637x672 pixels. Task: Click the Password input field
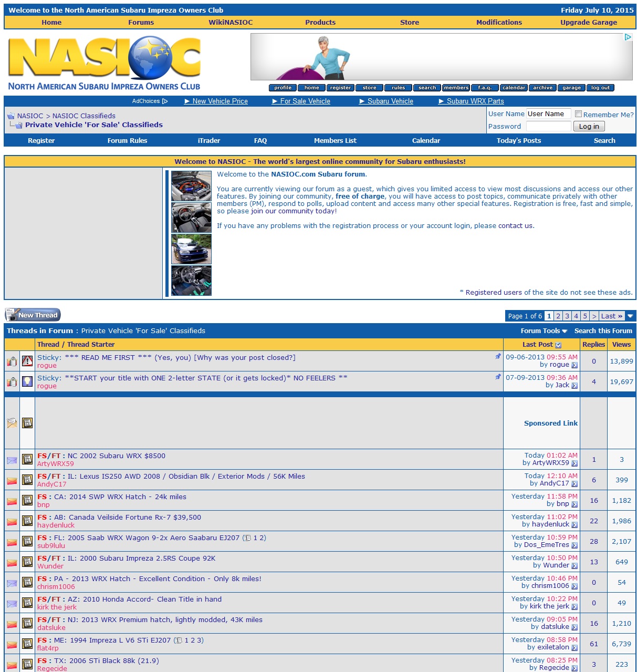click(548, 126)
